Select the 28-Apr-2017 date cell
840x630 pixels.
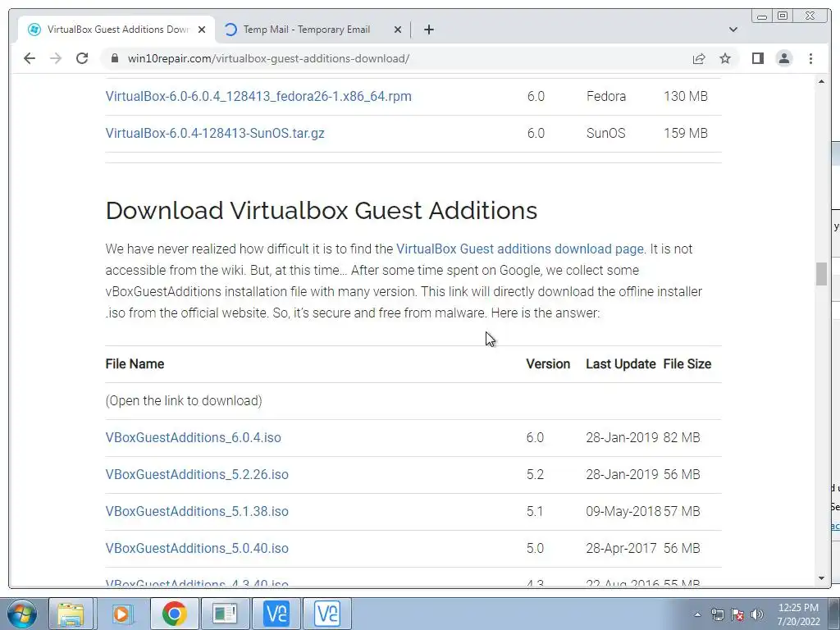622,549
